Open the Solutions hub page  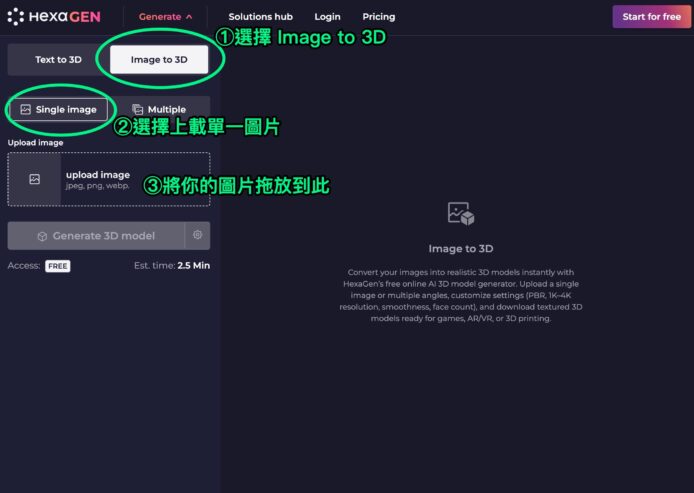click(260, 17)
